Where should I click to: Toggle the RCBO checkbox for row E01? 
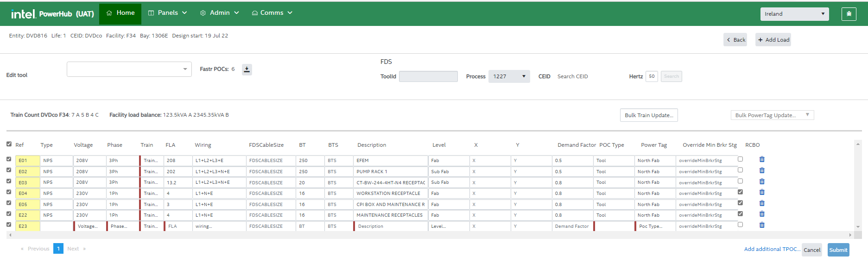tap(740, 159)
